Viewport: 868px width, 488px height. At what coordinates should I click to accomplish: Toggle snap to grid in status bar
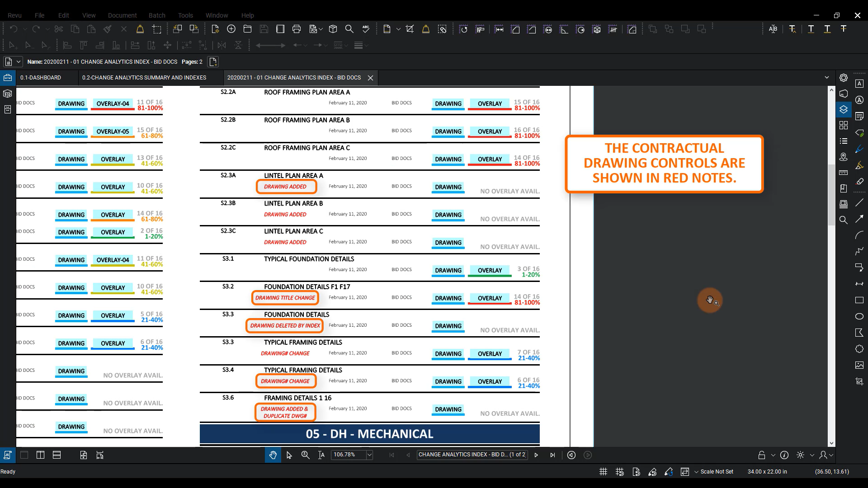pyautogui.click(x=620, y=472)
